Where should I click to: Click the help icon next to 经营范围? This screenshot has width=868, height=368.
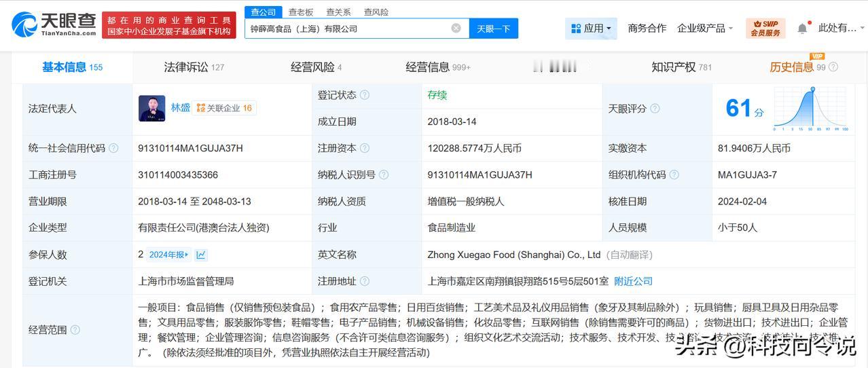(x=75, y=330)
